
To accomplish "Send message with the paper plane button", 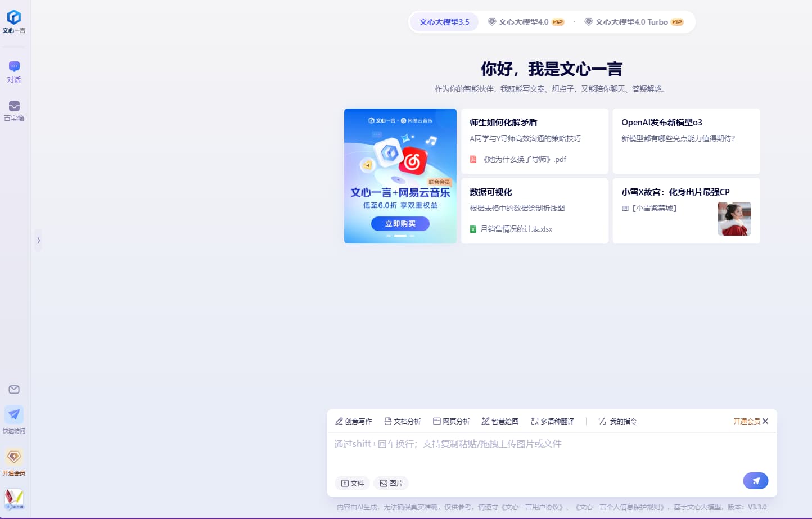I will [x=756, y=481].
